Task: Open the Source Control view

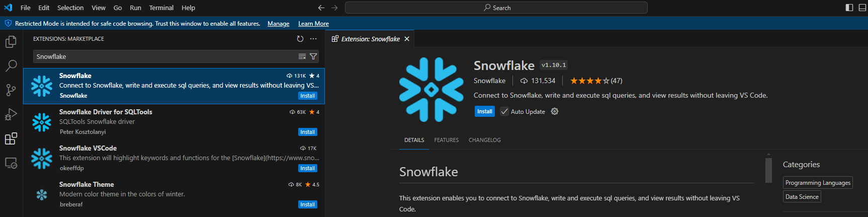Action: pos(11,90)
